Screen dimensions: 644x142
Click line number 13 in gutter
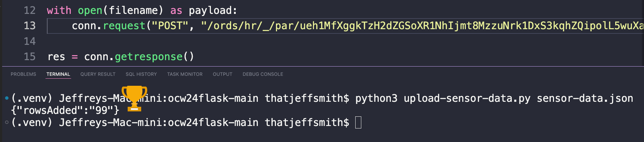(x=30, y=26)
